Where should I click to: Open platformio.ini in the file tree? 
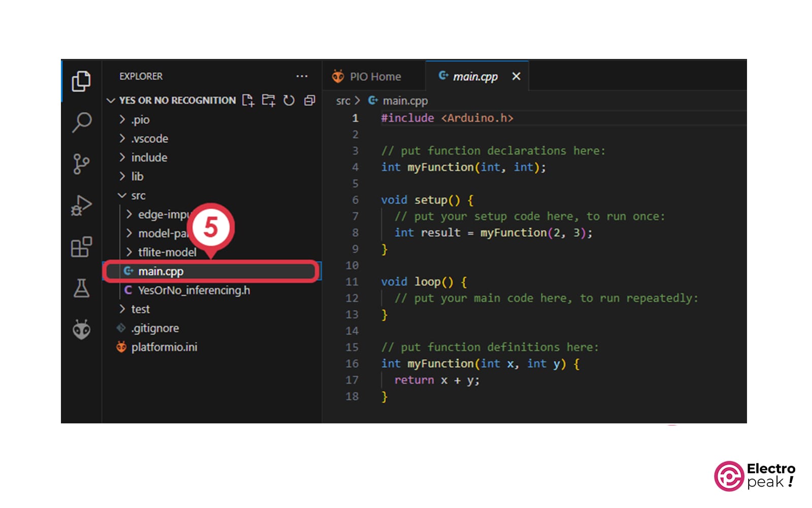[164, 347]
